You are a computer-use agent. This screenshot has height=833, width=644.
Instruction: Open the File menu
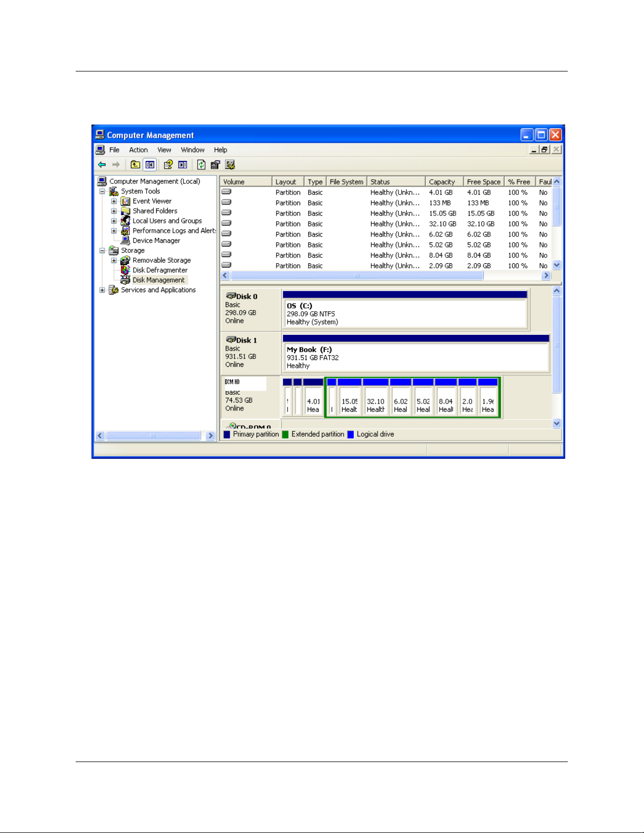[114, 150]
